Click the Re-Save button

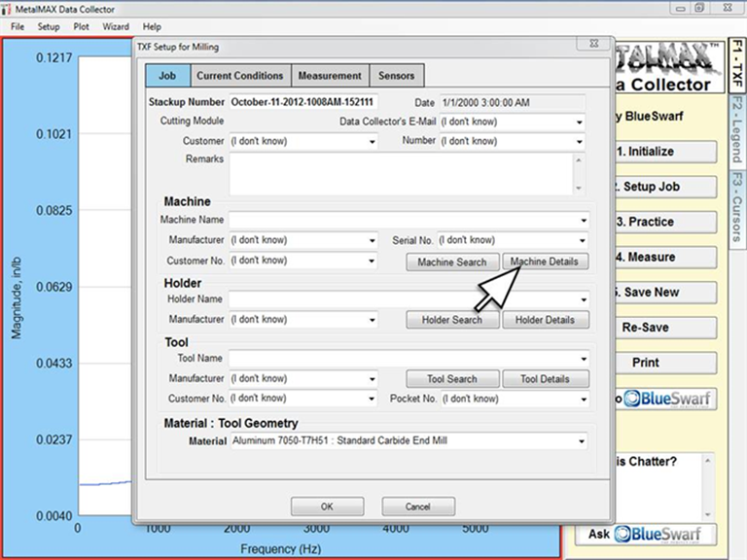(665, 328)
